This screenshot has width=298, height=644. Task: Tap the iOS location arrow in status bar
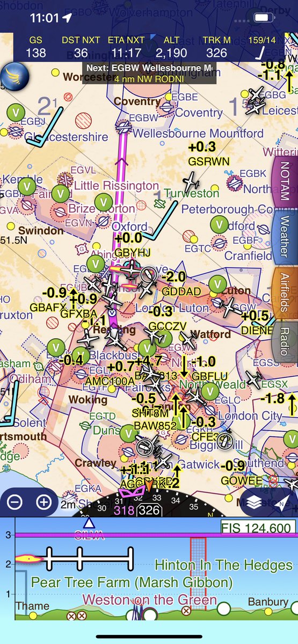click(68, 18)
